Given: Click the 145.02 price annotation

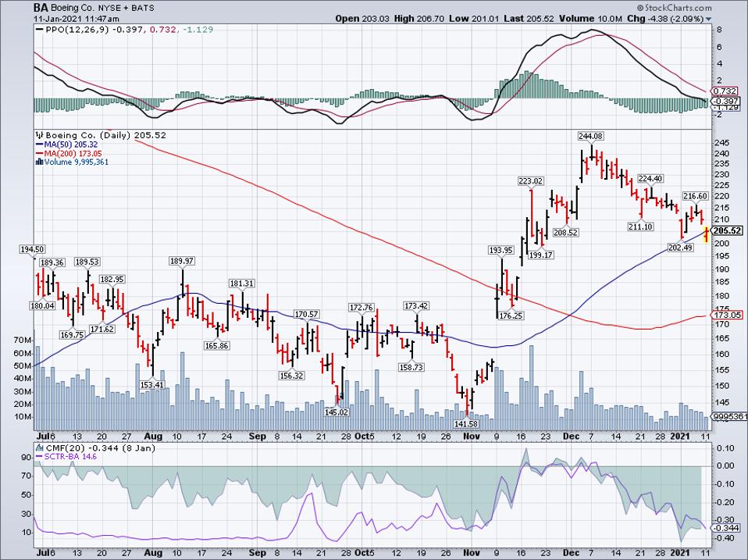Looking at the screenshot, I should click(337, 412).
